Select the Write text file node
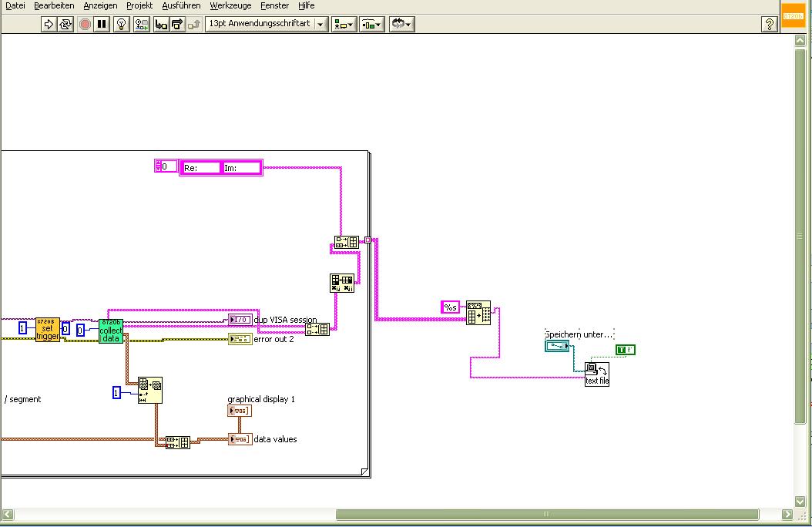The width and height of the screenshot is (812, 527). pos(597,374)
